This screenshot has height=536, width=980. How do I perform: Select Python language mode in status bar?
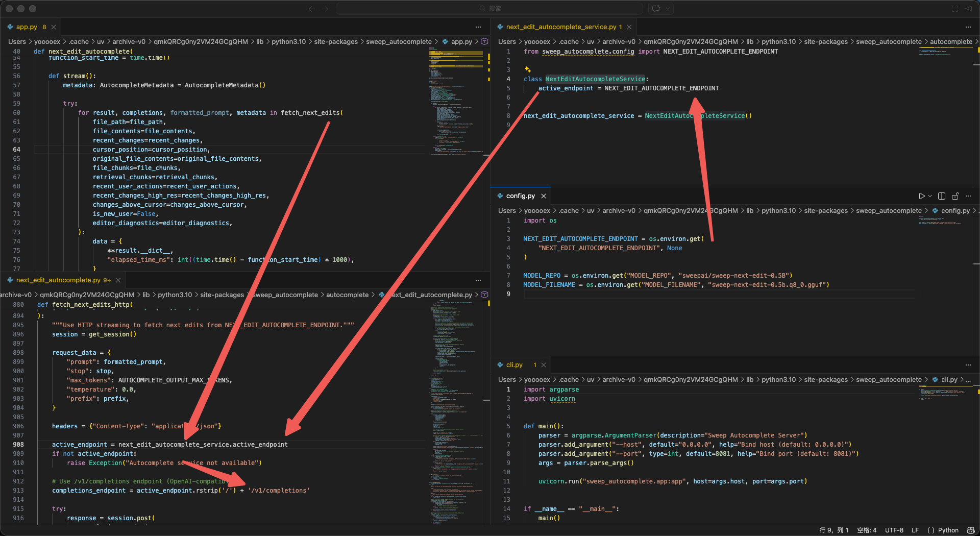pos(948,530)
